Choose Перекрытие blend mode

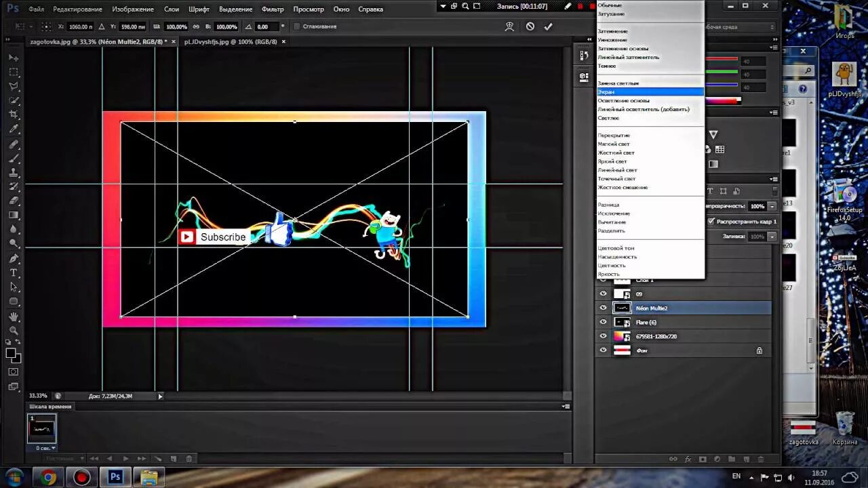[614, 136]
